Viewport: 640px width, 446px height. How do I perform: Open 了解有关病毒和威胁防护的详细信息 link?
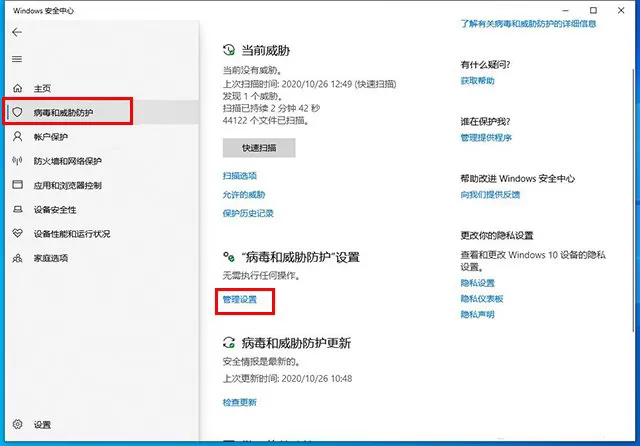tap(529, 24)
